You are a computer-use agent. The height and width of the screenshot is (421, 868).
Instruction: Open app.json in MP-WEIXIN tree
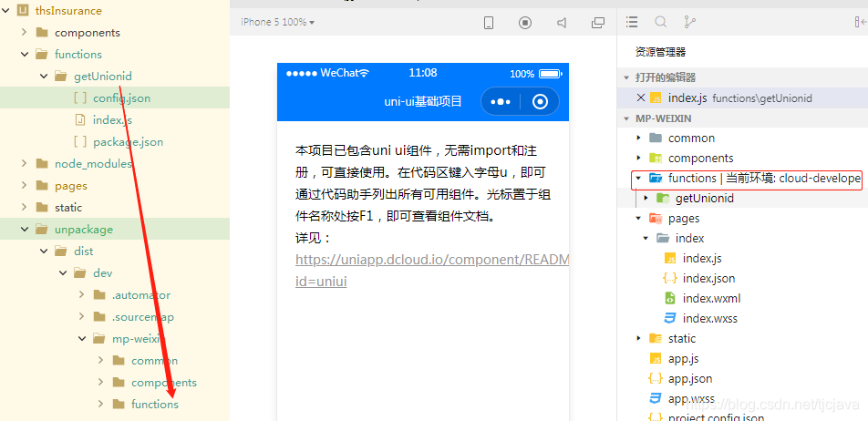pyautogui.click(x=689, y=379)
